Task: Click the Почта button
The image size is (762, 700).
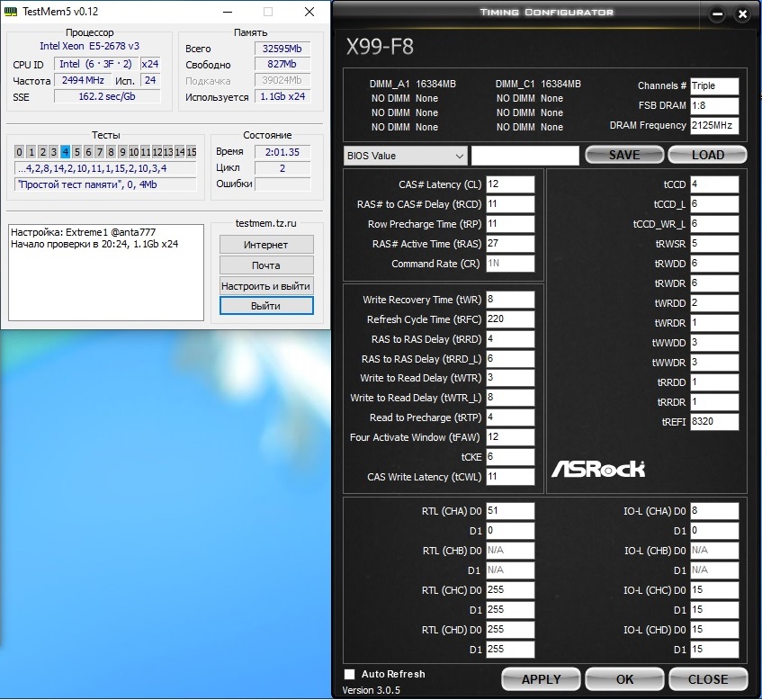Action: coord(266,265)
